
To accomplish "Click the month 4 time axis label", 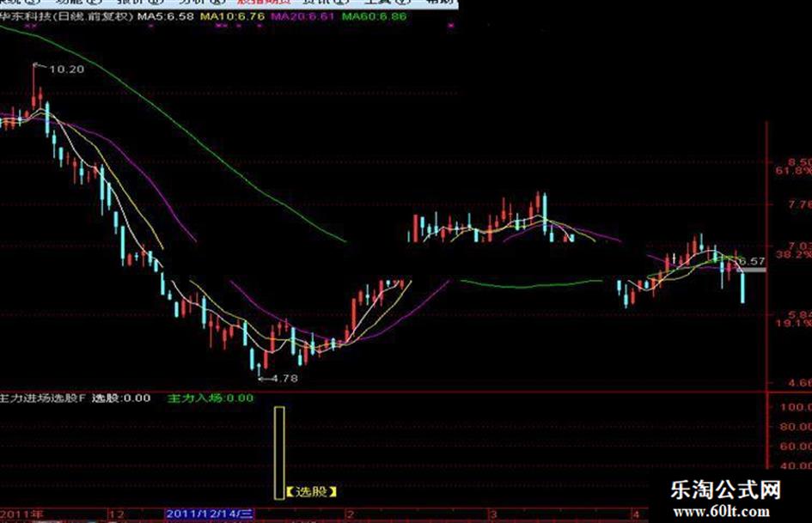I will point(637,514).
